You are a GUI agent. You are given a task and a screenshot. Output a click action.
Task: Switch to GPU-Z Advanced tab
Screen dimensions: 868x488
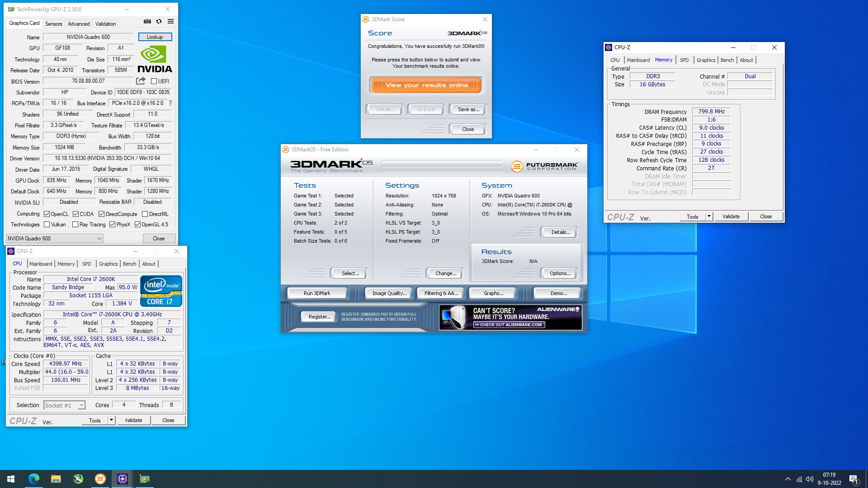[79, 24]
